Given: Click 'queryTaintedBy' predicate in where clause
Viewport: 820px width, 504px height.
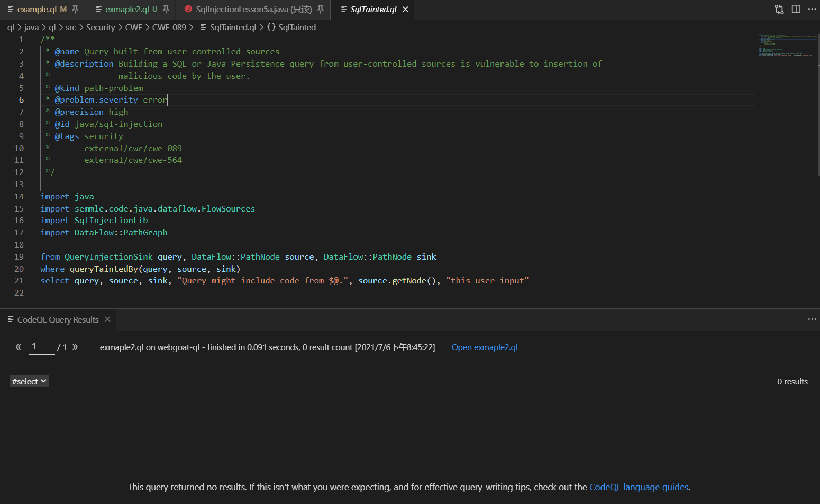Looking at the screenshot, I should coord(104,269).
